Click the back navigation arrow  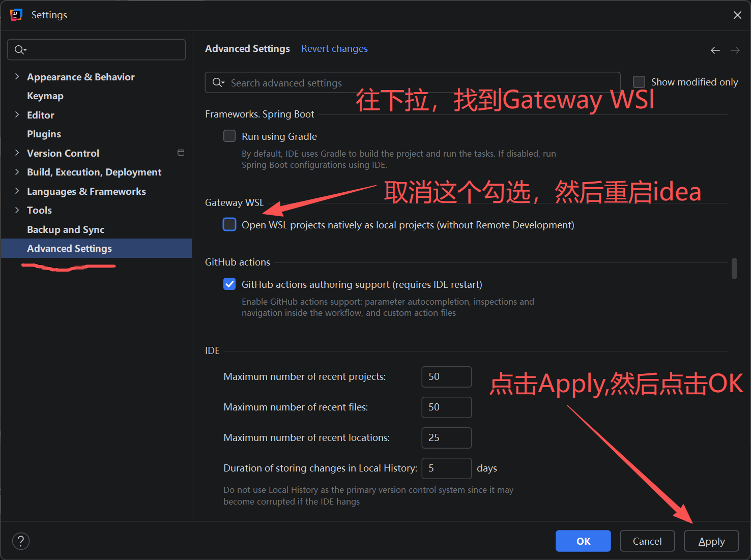tap(715, 50)
